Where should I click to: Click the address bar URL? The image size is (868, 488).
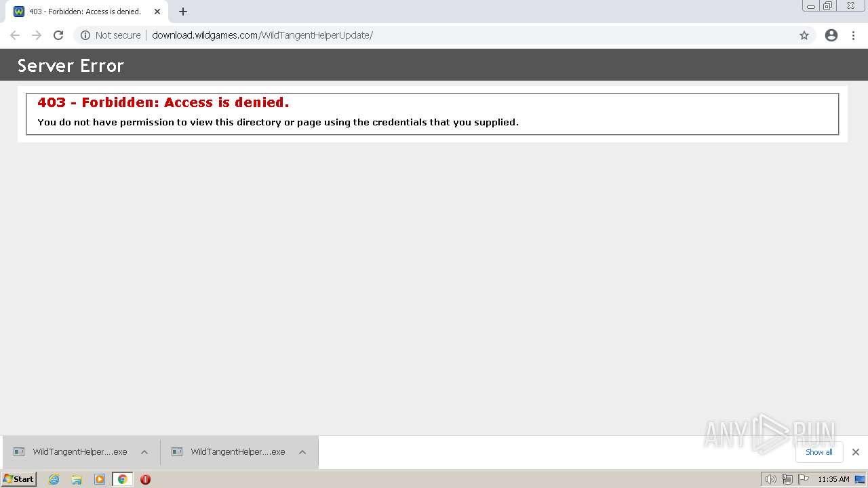[262, 35]
